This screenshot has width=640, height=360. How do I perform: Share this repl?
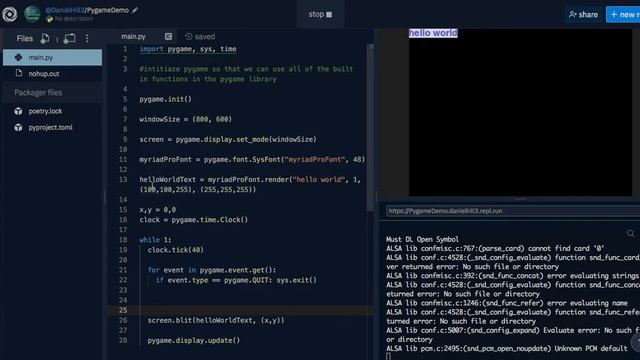point(583,15)
